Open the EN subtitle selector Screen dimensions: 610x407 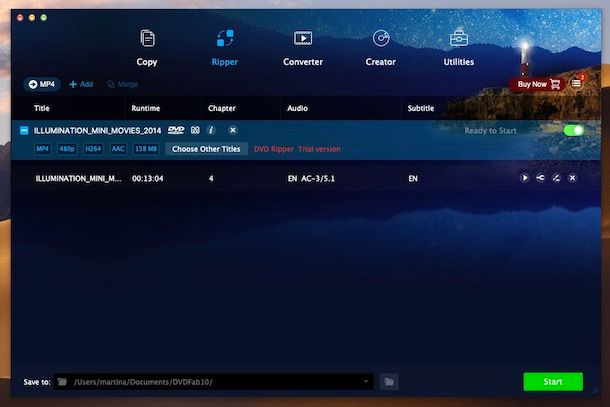413,179
